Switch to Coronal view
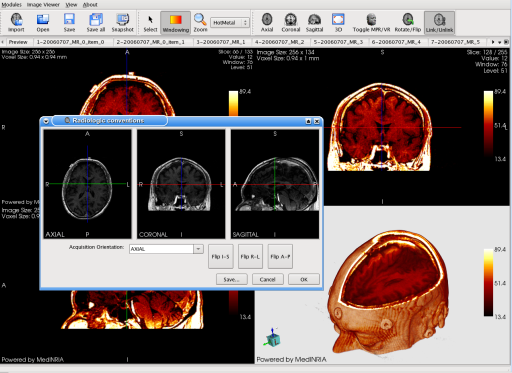The image size is (512, 373). (291, 22)
